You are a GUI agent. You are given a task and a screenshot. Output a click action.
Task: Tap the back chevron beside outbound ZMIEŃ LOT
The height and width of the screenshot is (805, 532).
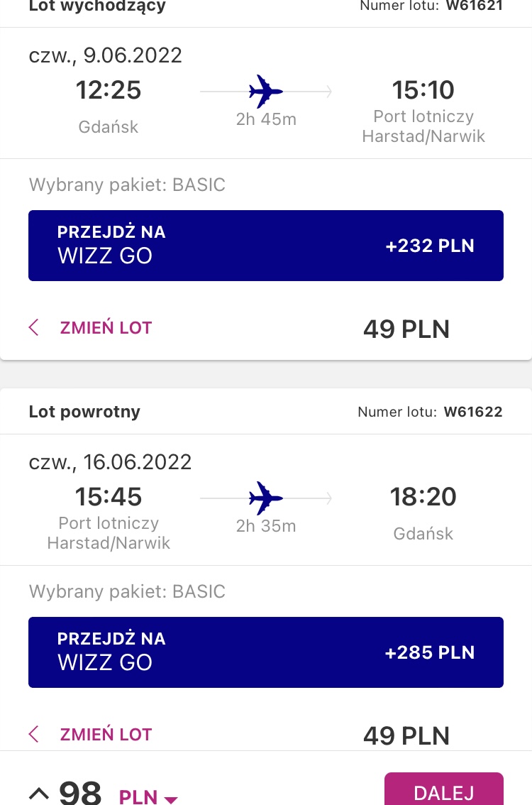[x=34, y=327]
